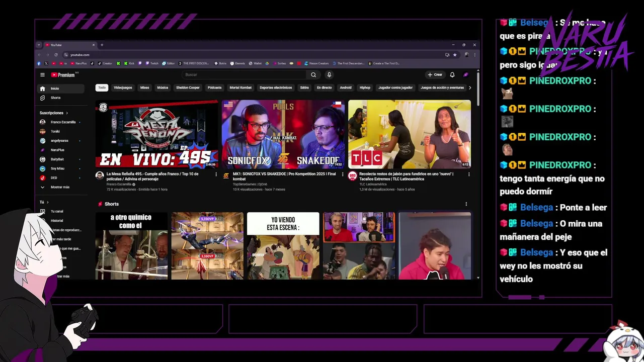Open the Shorts shelf options menu

466,204
